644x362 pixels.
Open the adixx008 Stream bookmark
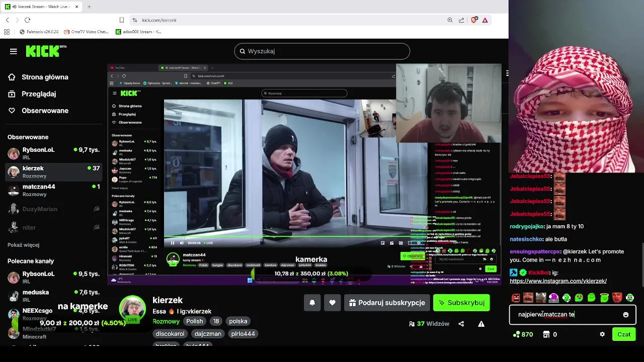tap(139, 32)
